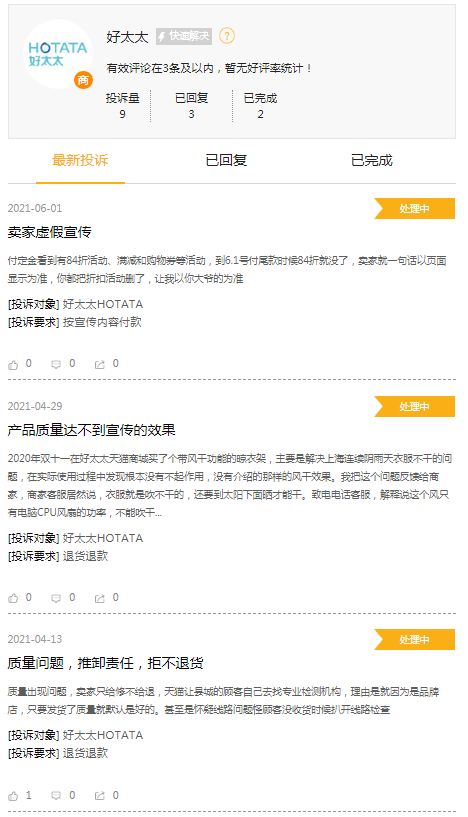Image resolution: width=468 pixels, height=817 pixels.
Task: Switch to the 已完成 tab
Action: [x=372, y=160]
